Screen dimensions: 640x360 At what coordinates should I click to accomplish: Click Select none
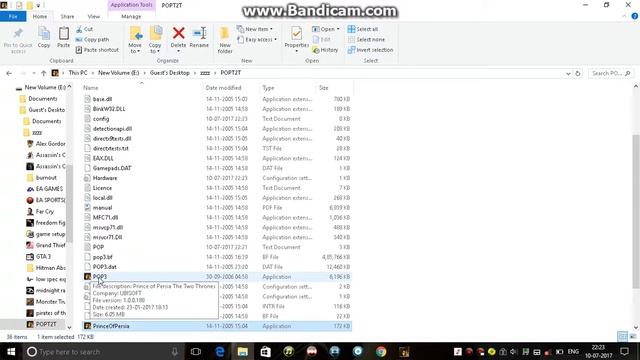coord(366,40)
